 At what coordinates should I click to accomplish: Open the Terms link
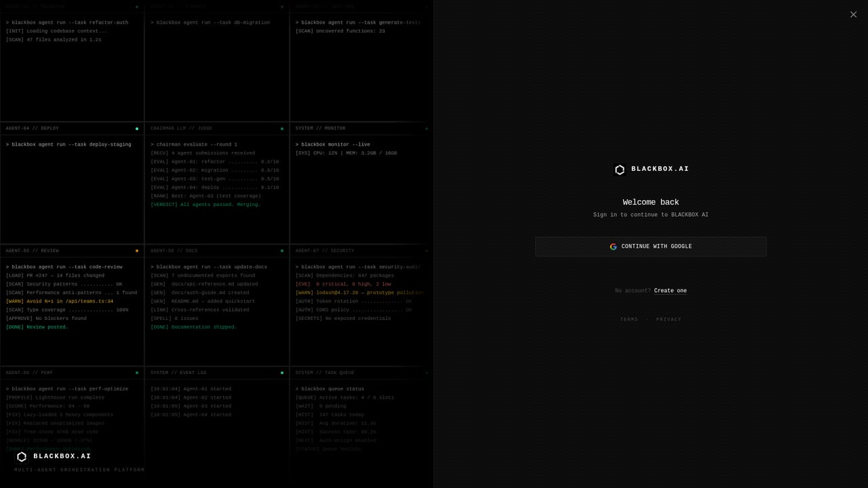[x=629, y=320]
